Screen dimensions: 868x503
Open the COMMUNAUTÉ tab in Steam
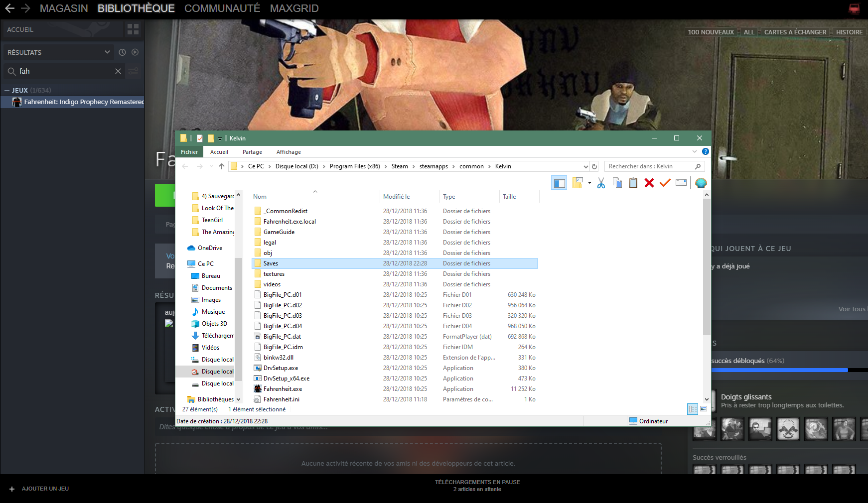coord(222,8)
